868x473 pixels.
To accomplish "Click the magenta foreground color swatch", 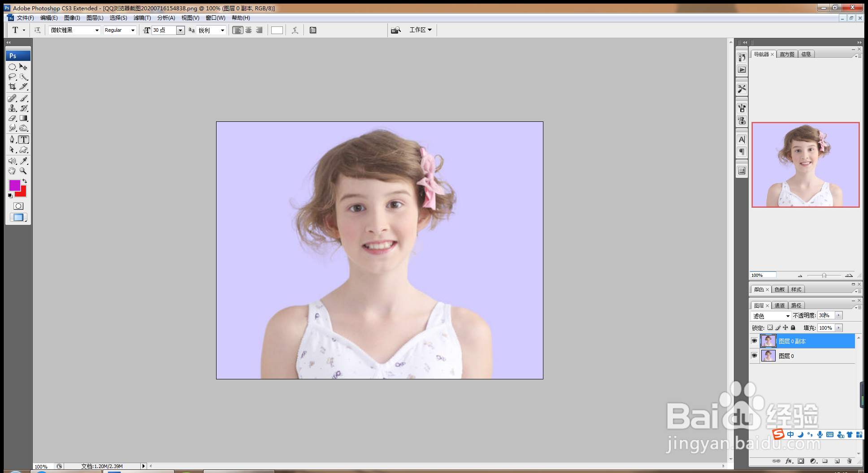I will click(14, 185).
